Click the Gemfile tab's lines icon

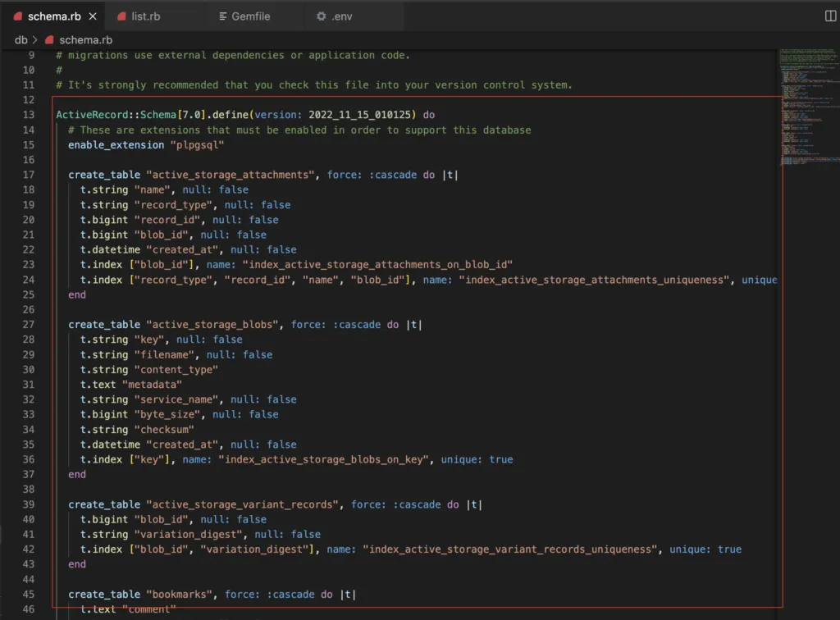223,16
